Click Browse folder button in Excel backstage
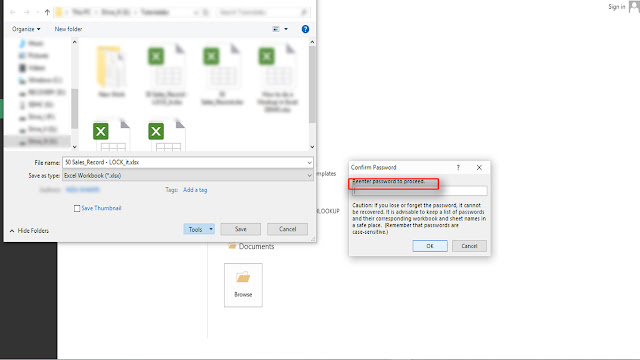This screenshot has height=360, width=640. point(243,285)
